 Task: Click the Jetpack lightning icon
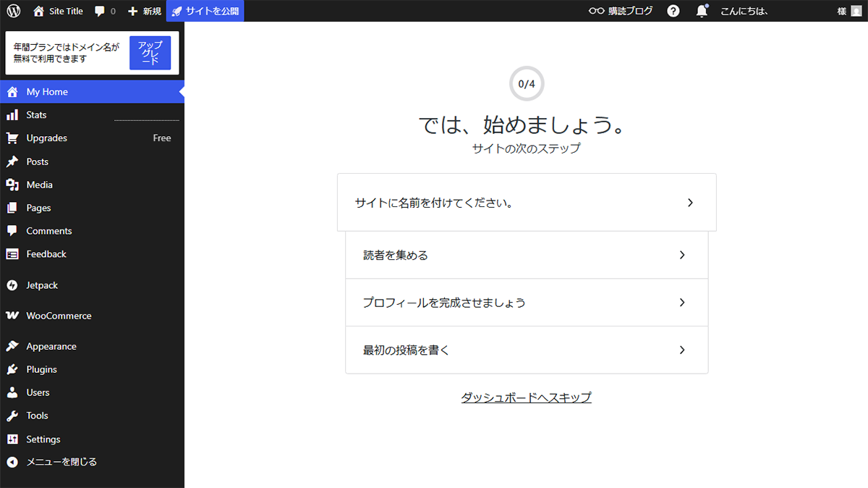pyautogui.click(x=12, y=285)
